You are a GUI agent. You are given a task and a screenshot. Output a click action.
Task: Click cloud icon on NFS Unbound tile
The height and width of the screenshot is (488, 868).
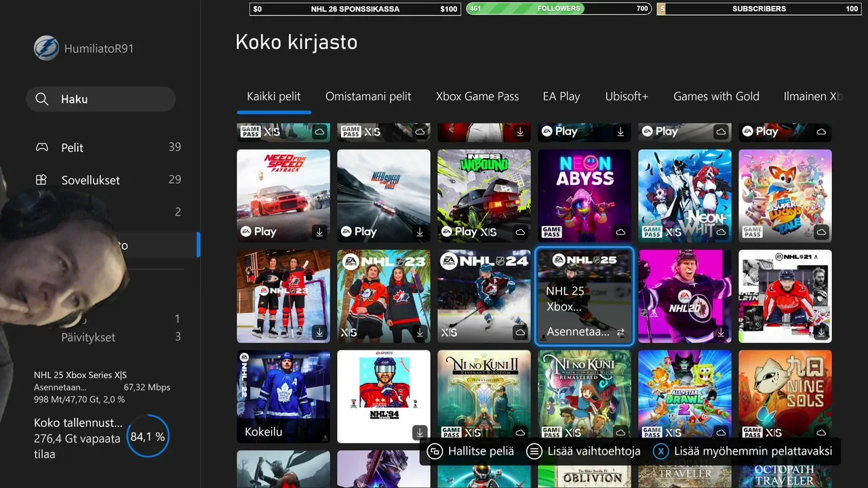point(520,232)
